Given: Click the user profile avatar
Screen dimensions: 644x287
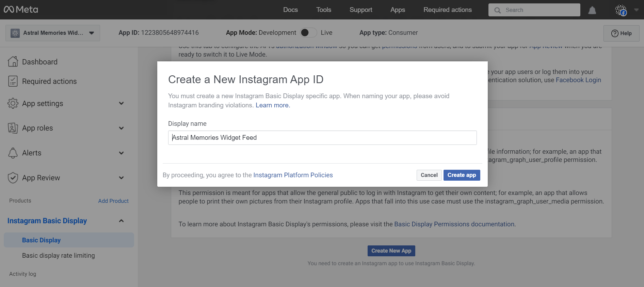Looking at the screenshot, I should (621, 10).
